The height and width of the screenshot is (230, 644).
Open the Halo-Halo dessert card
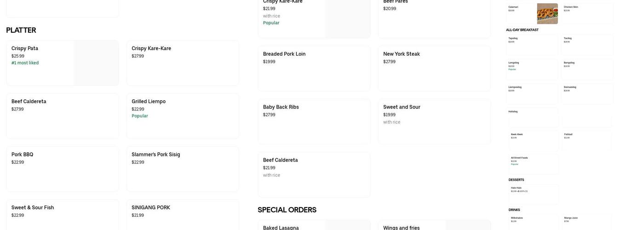click(534, 194)
